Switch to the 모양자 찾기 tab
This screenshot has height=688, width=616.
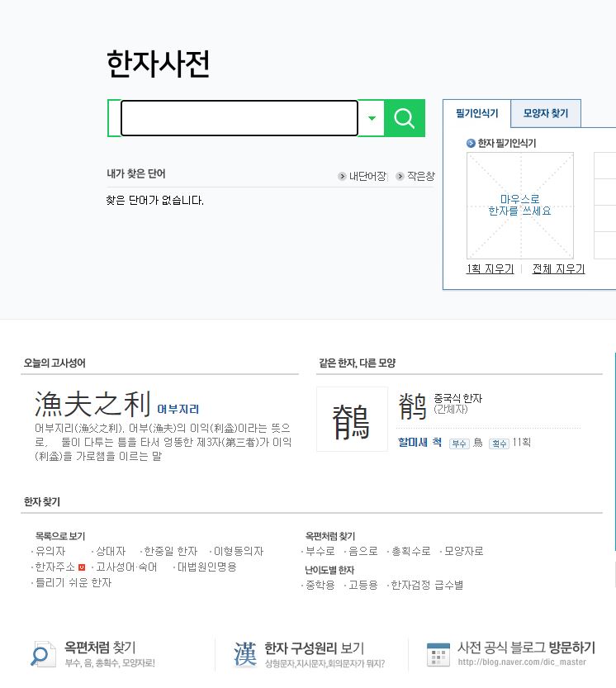click(545, 113)
